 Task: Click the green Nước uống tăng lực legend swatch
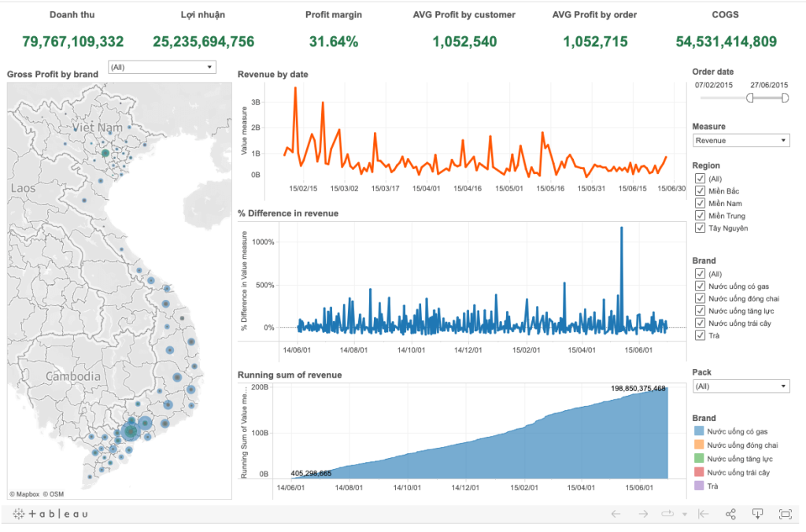tap(699, 458)
